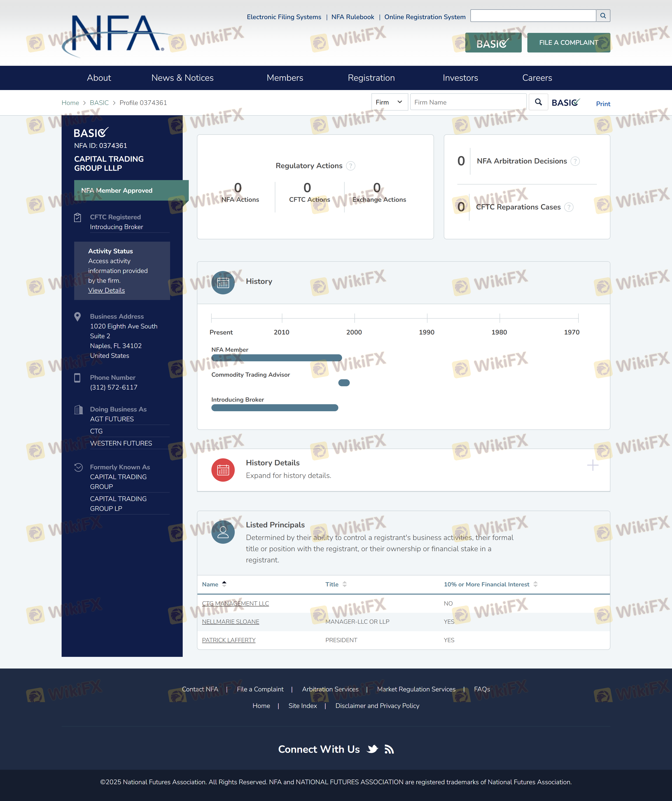Viewport: 672px width, 801px height.
Task: Click the FILE A COMPLAINT button
Action: (568, 43)
